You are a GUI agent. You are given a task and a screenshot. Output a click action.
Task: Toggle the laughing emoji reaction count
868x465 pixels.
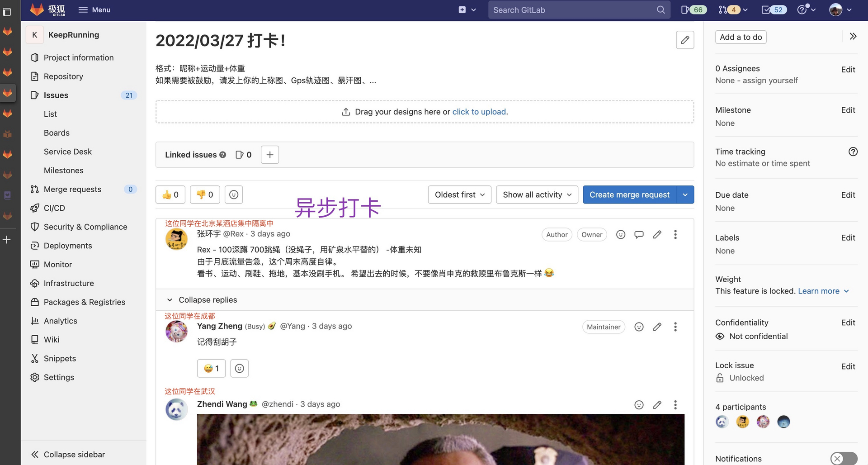coord(211,368)
